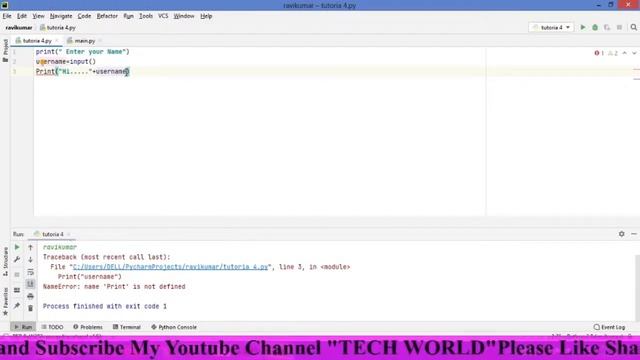This screenshot has height=360, width=640.
Task: Open the VCS menu
Action: pyautogui.click(x=163, y=16)
